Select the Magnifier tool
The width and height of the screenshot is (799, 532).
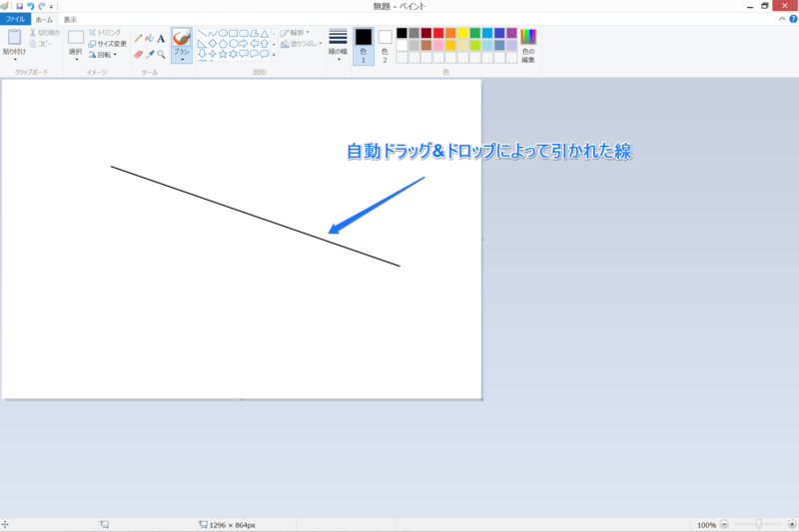click(161, 55)
